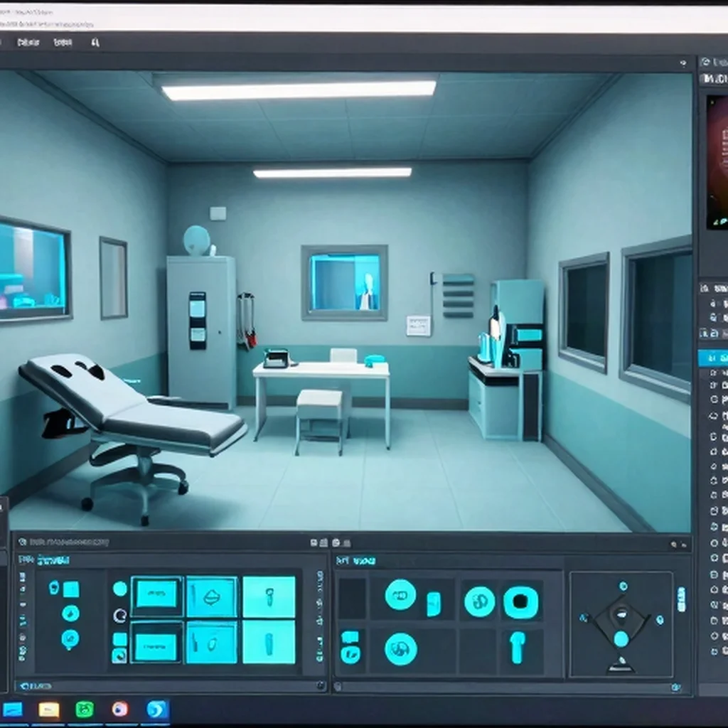The width and height of the screenshot is (728, 728).
Task: Click the speech-bubble circle icon in the lower-left sub-panel
Action: tap(70, 640)
